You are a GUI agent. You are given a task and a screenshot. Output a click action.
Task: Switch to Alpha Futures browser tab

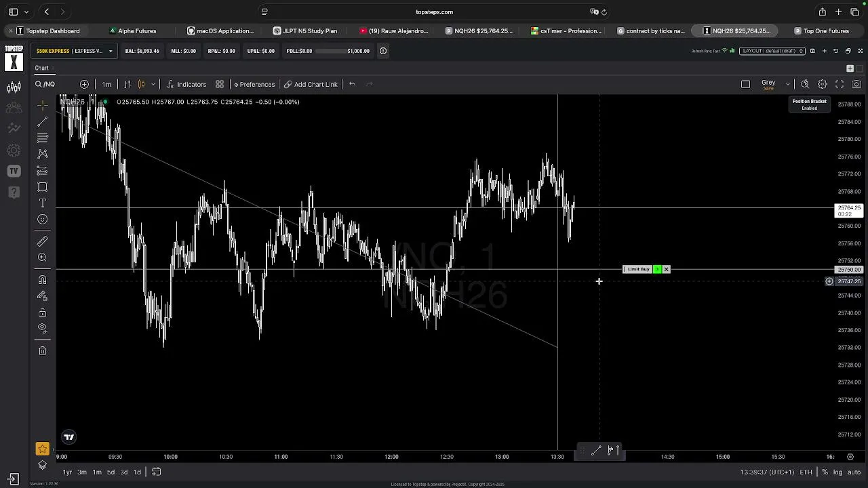133,30
